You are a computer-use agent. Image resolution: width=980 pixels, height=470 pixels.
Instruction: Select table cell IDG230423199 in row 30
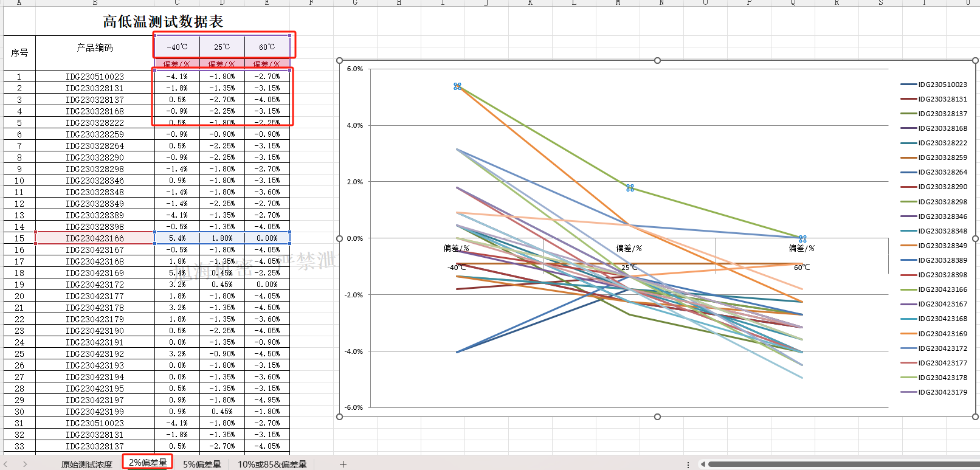click(95, 412)
